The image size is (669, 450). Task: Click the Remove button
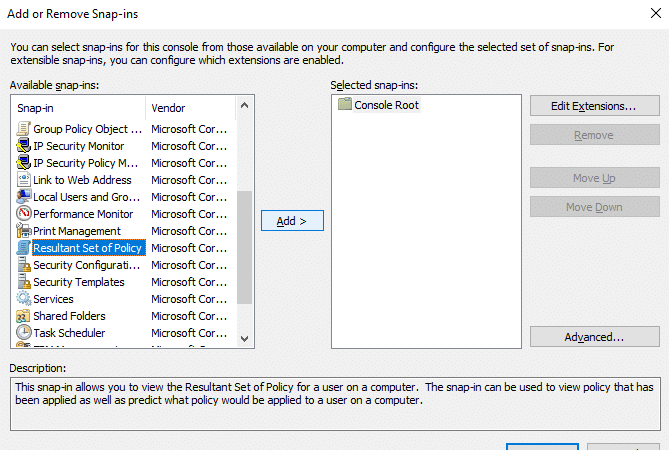tap(595, 135)
